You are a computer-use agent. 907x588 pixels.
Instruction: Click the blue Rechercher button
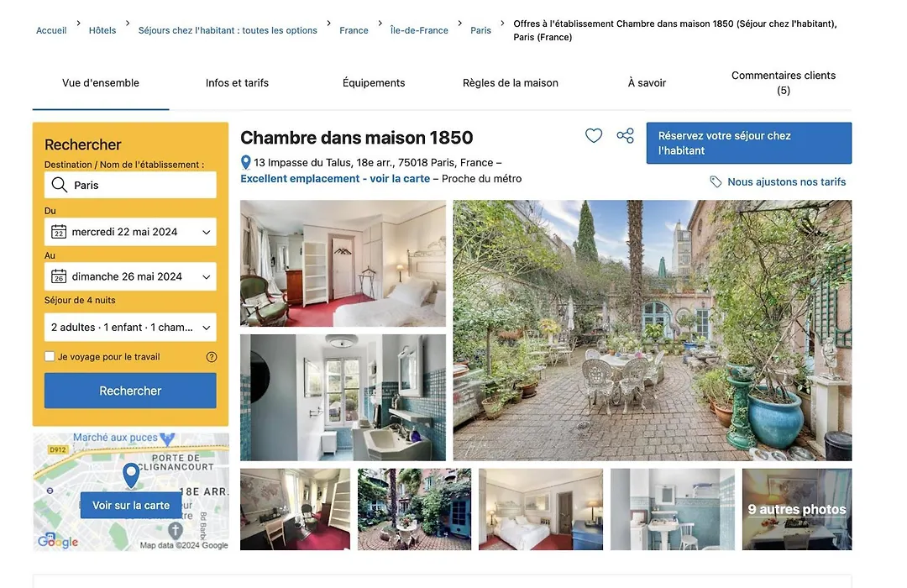[130, 391]
